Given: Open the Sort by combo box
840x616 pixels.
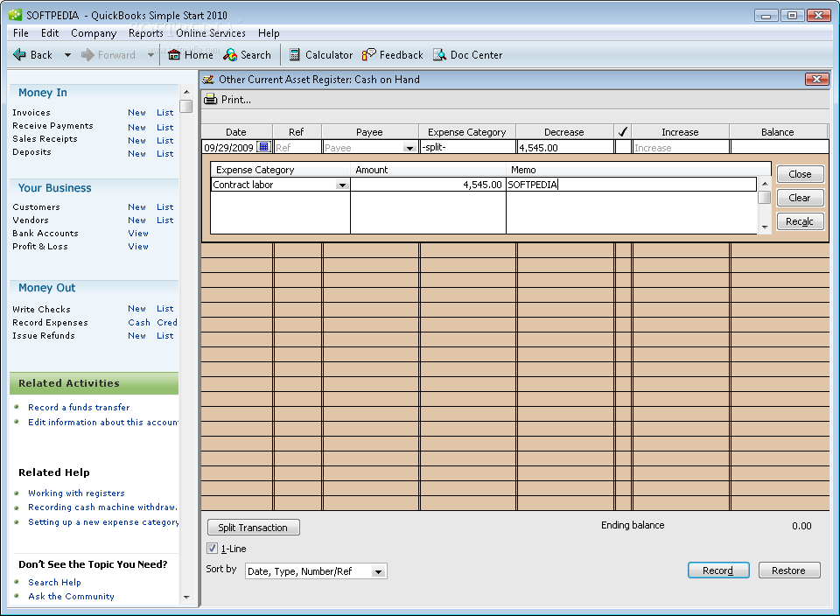Looking at the screenshot, I should pos(378,570).
